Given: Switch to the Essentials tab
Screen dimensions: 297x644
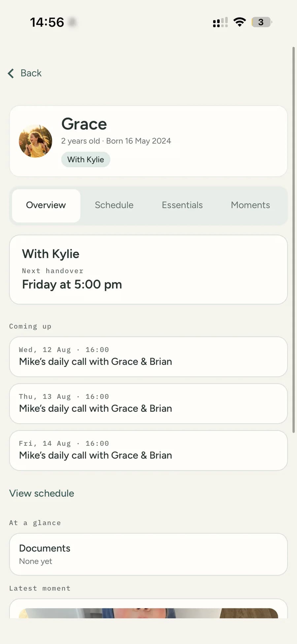Looking at the screenshot, I should pos(182,205).
